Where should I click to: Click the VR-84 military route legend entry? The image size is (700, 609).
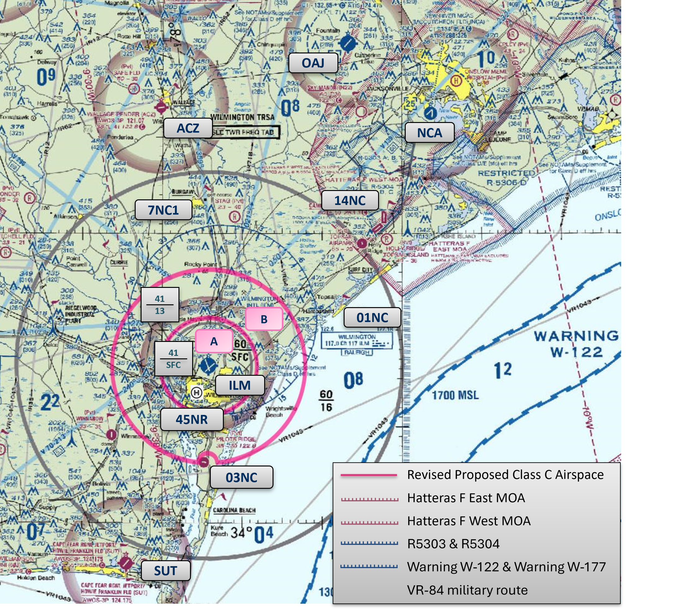click(467, 590)
